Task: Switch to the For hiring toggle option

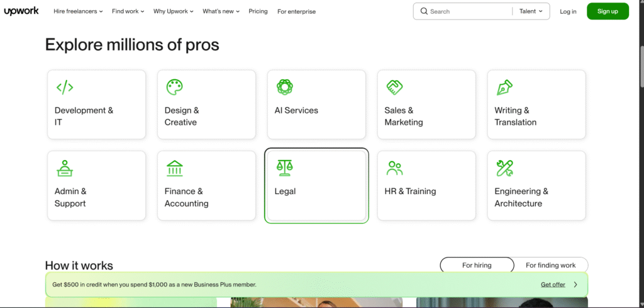Action: point(477,265)
